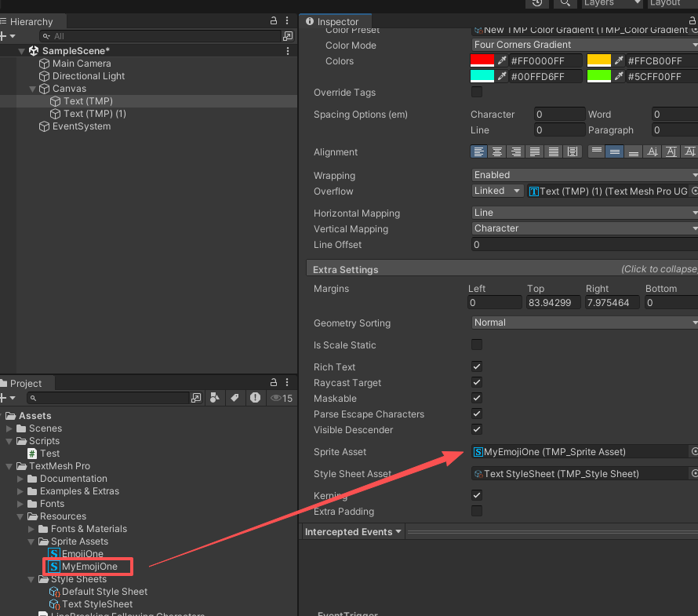Click the green color eyedropper icon
The width and height of the screenshot is (698, 616).
pyautogui.click(x=619, y=76)
